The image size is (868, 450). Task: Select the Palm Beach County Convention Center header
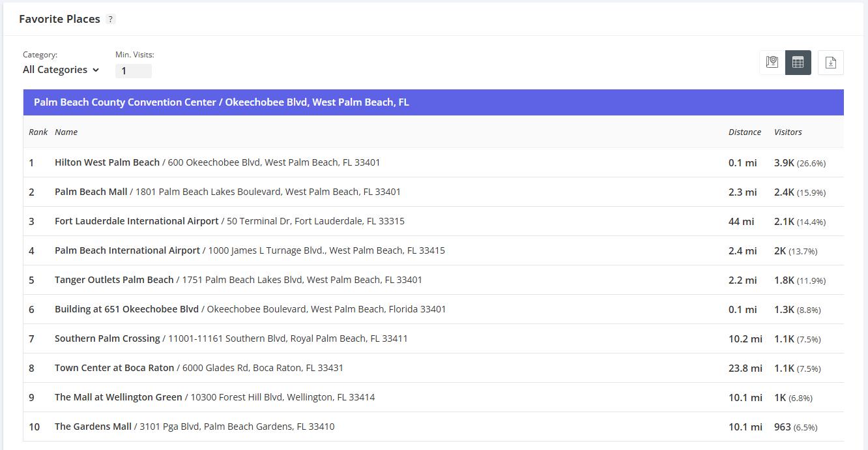click(433, 102)
